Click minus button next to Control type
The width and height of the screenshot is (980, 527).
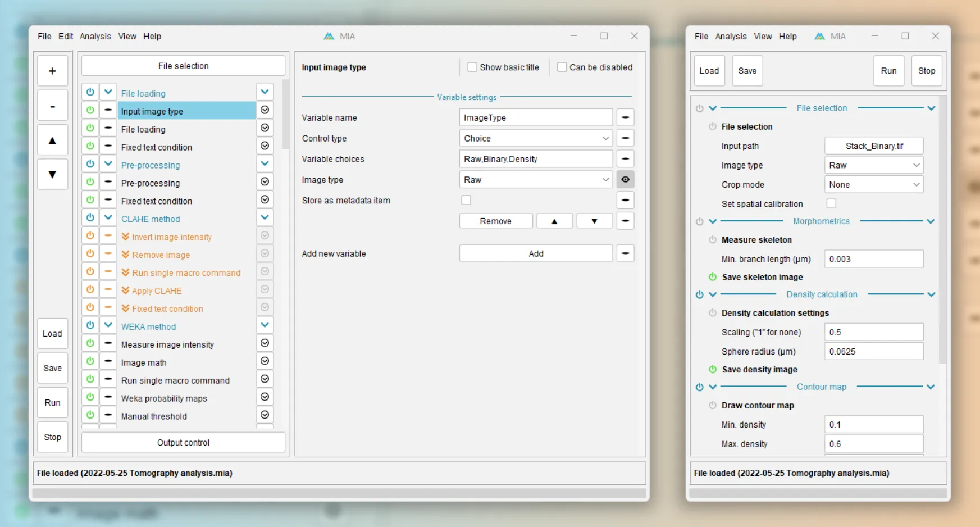[x=625, y=138]
